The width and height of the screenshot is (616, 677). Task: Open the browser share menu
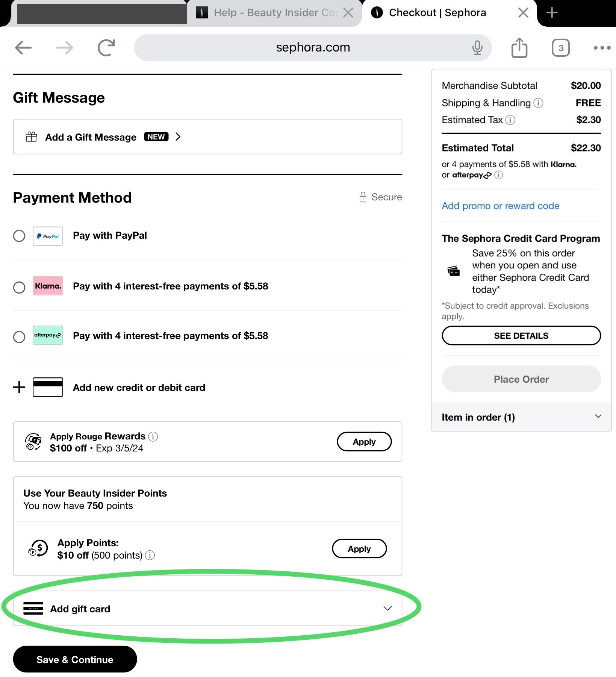coord(519,48)
